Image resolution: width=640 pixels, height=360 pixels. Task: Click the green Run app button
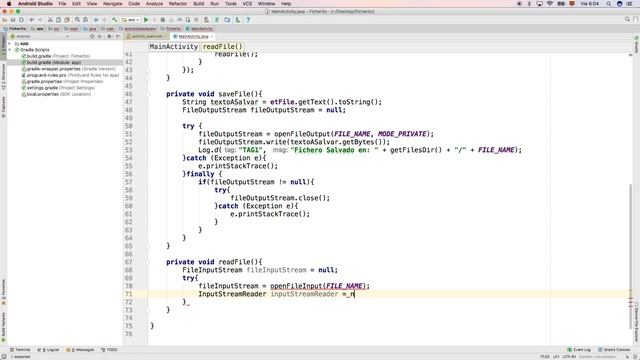(x=146, y=20)
